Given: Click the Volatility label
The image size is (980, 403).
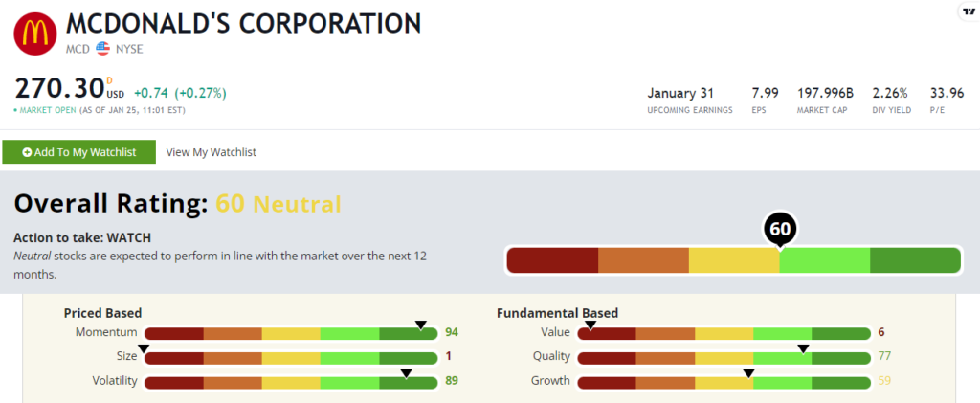Looking at the screenshot, I should tap(115, 381).
